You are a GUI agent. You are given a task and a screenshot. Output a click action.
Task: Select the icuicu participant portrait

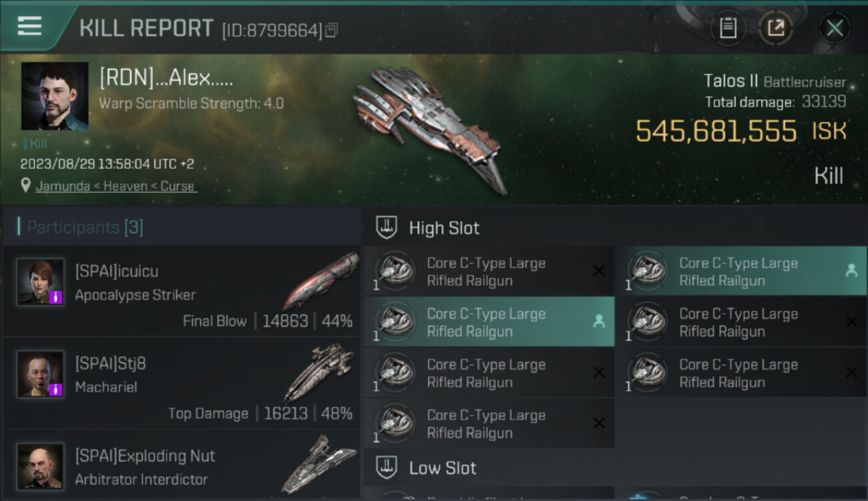[x=41, y=282]
